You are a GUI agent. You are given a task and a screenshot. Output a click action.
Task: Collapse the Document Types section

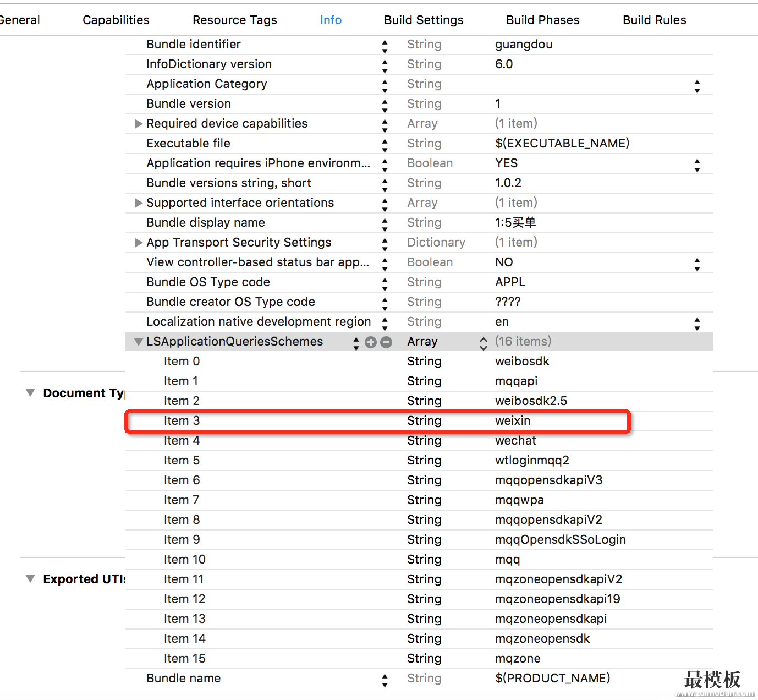tap(31, 393)
